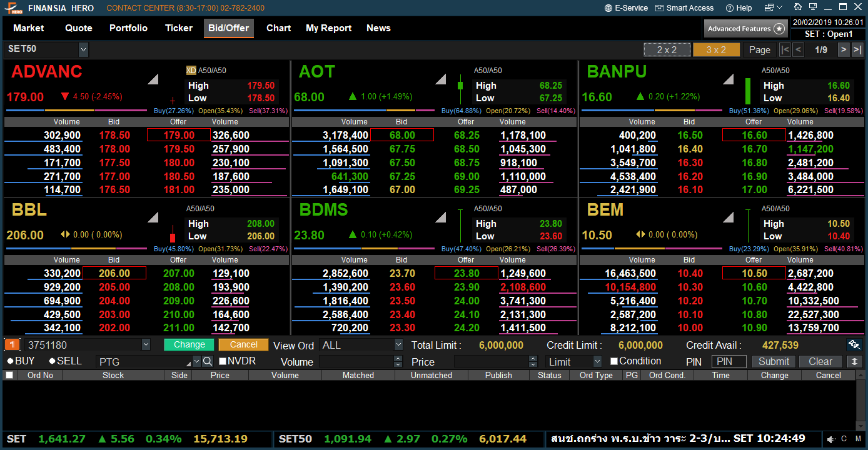This screenshot has height=450, width=868.
Task: Focus the Price input field
Action: (492, 361)
